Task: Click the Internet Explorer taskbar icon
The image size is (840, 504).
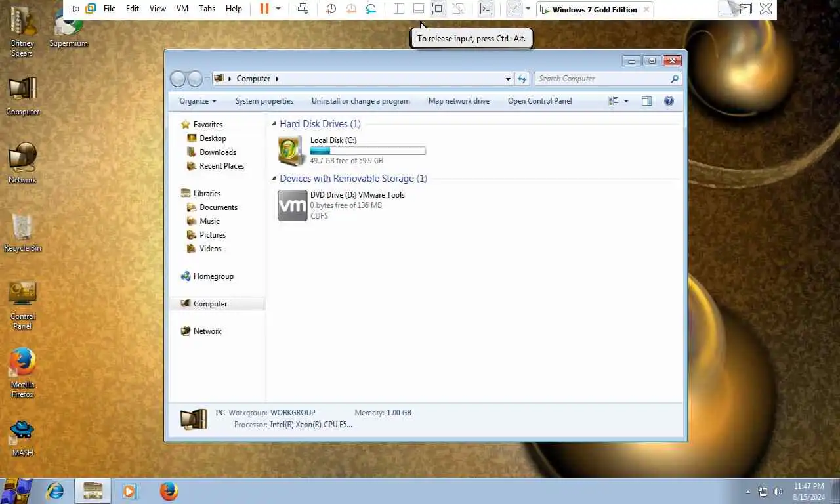Action: [x=55, y=491]
